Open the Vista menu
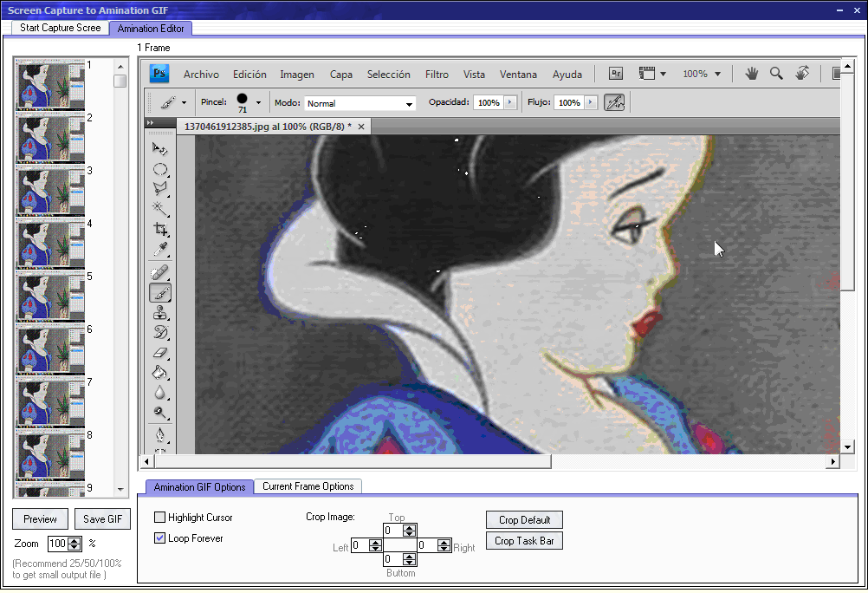The height and width of the screenshot is (593, 868). 474,75
